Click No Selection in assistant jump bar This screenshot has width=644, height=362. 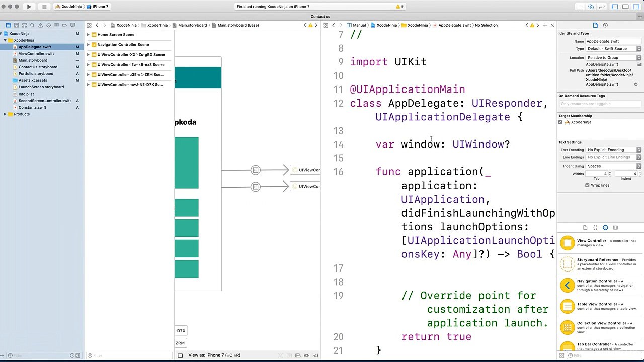coord(486,25)
